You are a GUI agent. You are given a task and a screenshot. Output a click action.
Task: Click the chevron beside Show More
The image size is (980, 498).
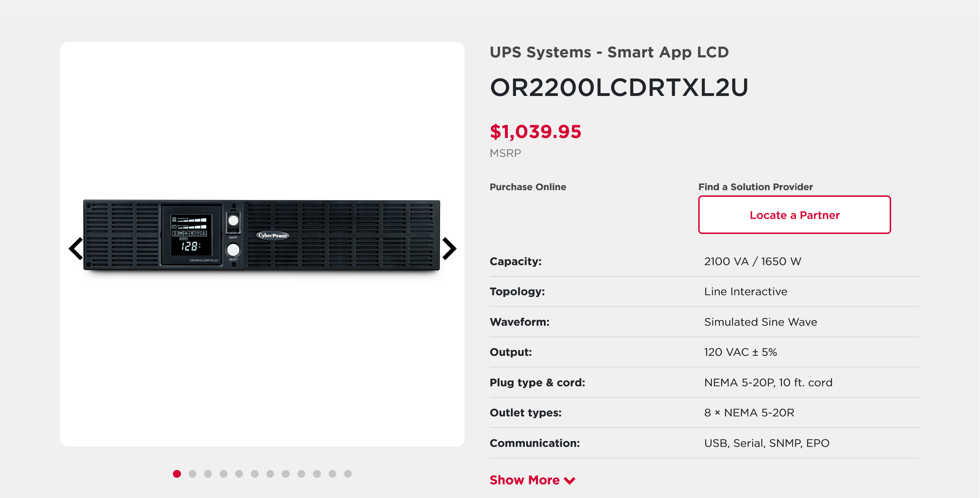[569, 481]
